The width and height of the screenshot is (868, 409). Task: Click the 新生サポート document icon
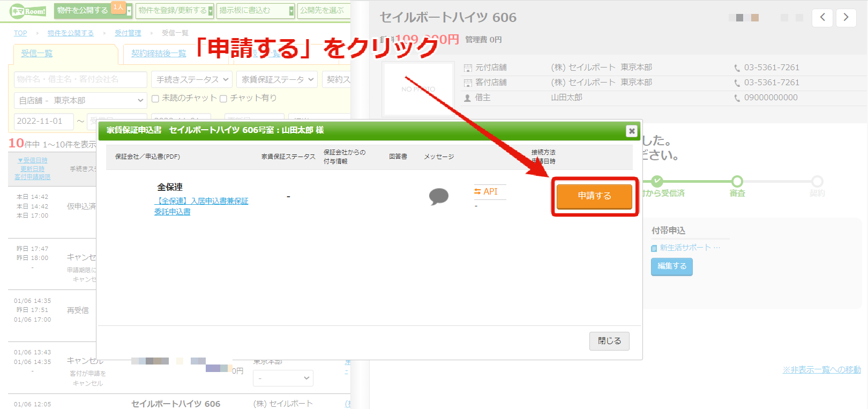[x=654, y=248]
